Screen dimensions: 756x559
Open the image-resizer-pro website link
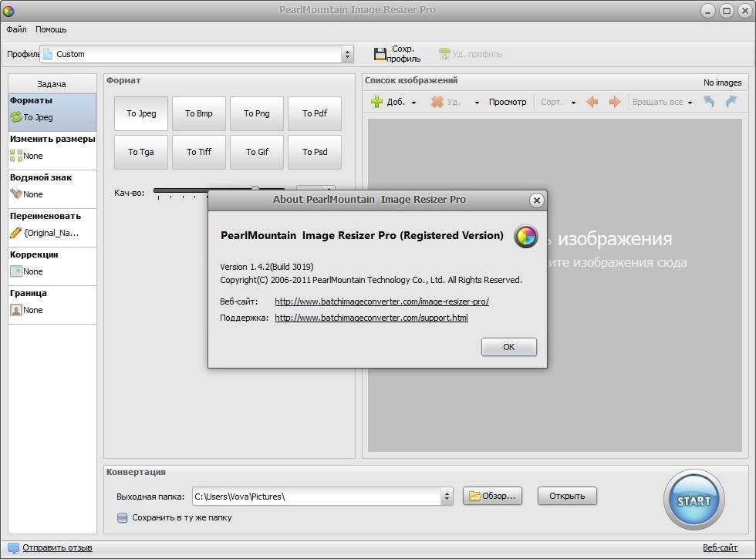click(x=382, y=301)
